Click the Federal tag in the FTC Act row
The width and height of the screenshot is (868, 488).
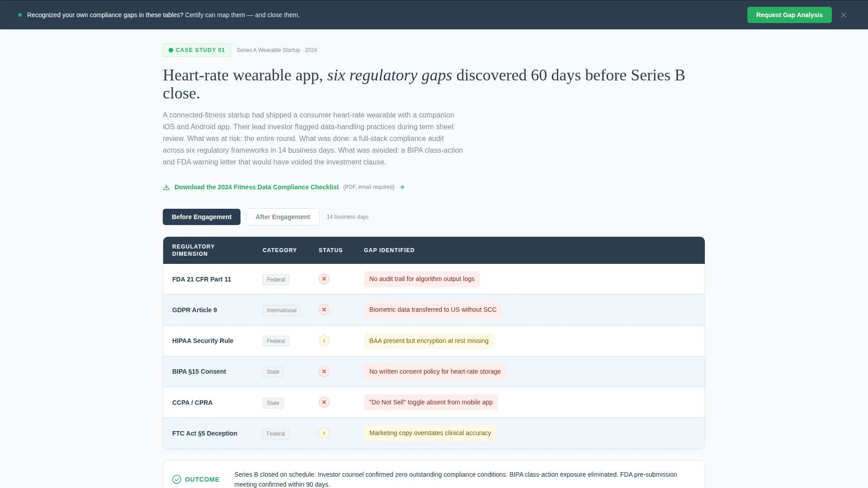[276, 434]
